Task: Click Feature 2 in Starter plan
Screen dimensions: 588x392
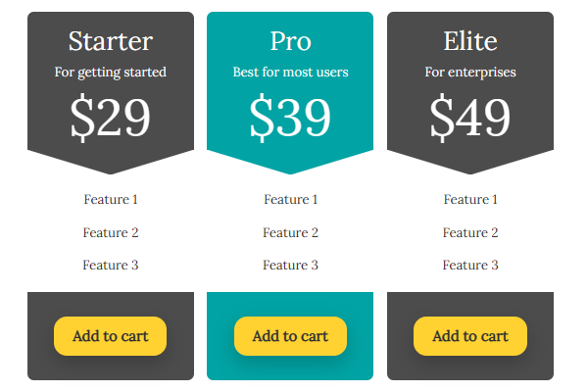Action: click(111, 232)
